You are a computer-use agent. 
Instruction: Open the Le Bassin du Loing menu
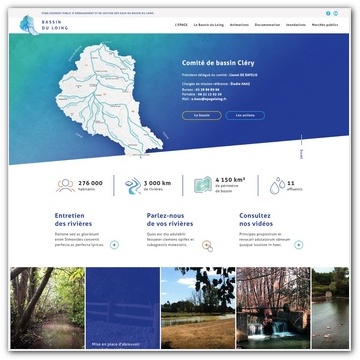coord(209,25)
